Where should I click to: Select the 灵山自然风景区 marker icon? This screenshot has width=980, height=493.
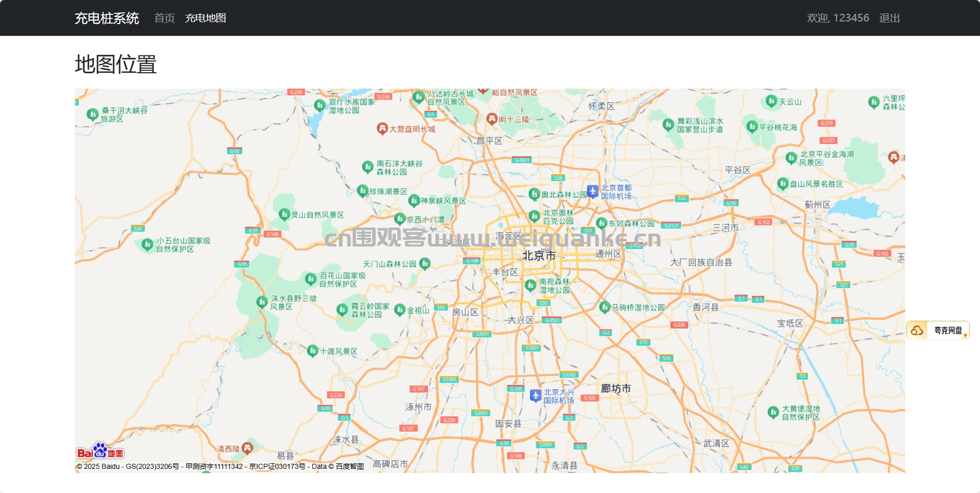coord(284,214)
